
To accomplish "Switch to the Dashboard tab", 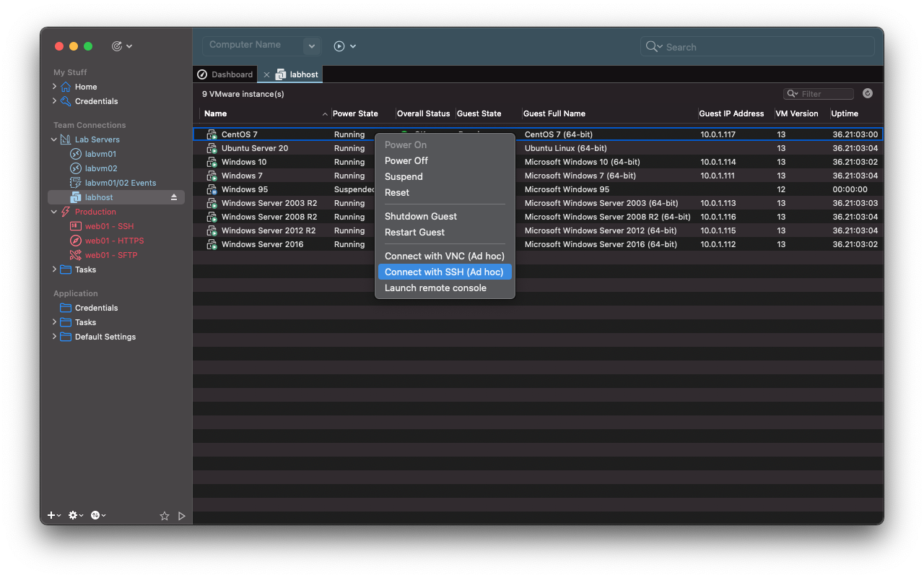I will (x=225, y=74).
